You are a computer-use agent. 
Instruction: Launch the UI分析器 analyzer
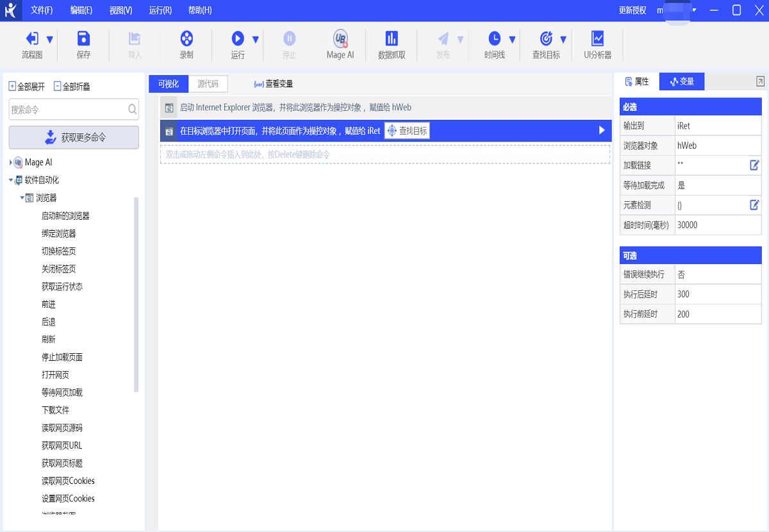(x=597, y=39)
